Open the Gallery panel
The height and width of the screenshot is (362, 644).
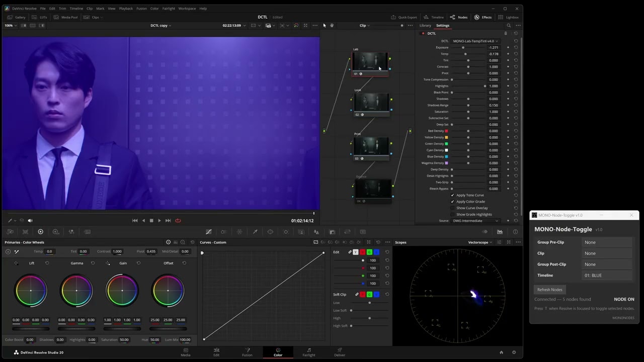(17, 17)
